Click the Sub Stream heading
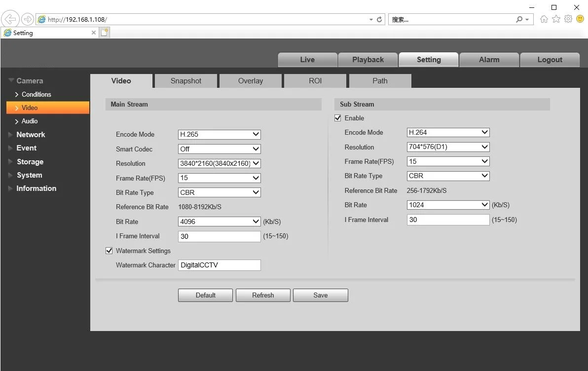The width and height of the screenshot is (588, 371). tap(357, 104)
